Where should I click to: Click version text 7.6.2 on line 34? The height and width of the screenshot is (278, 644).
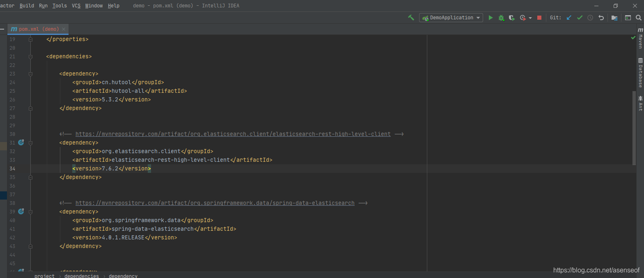click(110, 169)
